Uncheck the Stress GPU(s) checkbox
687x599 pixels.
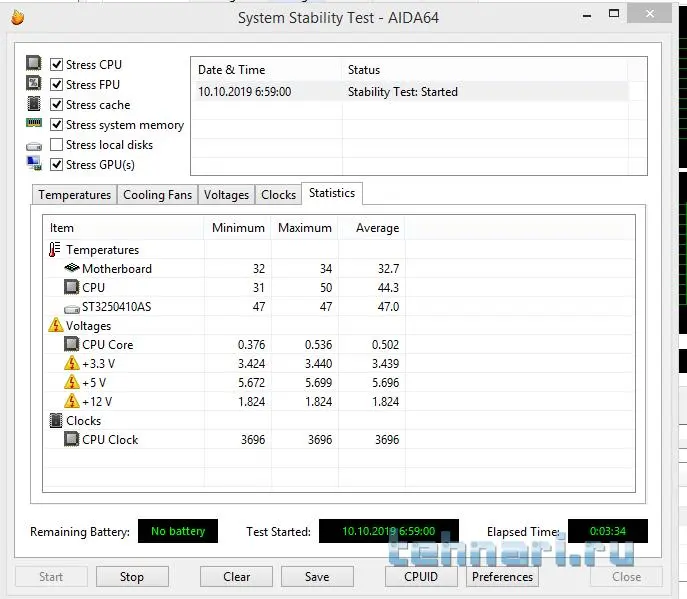(56, 165)
